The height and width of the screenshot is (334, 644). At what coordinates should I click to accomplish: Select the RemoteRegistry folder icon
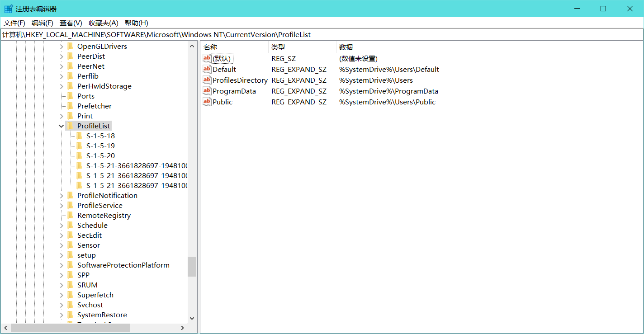[70, 215]
